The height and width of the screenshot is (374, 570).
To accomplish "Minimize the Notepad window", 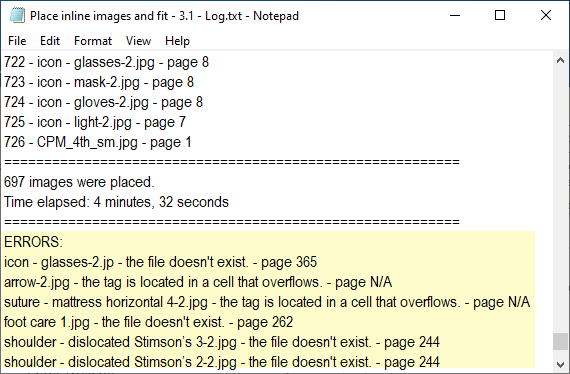I will [455, 16].
